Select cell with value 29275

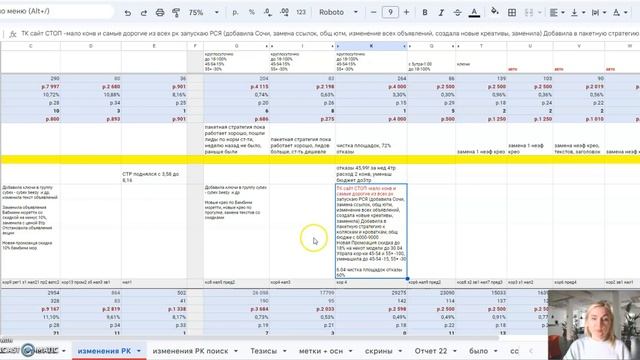tap(371, 293)
